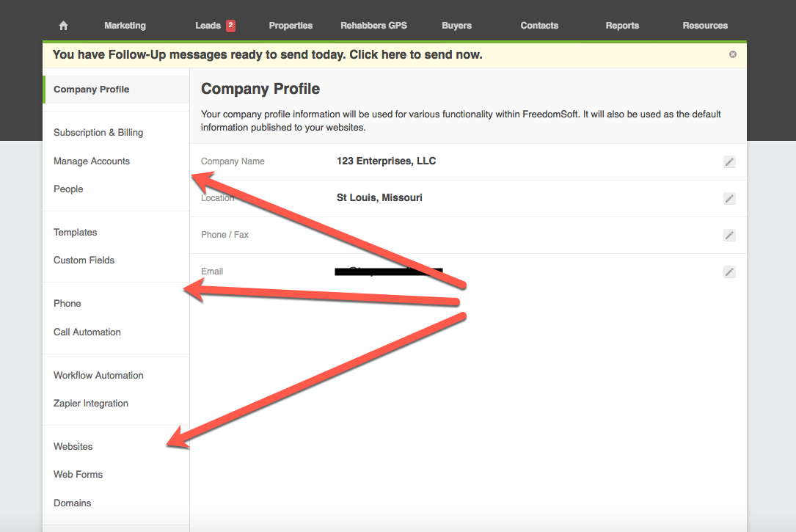Open Rehabbers GPS section
796x532 pixels.
coord(373,26)
